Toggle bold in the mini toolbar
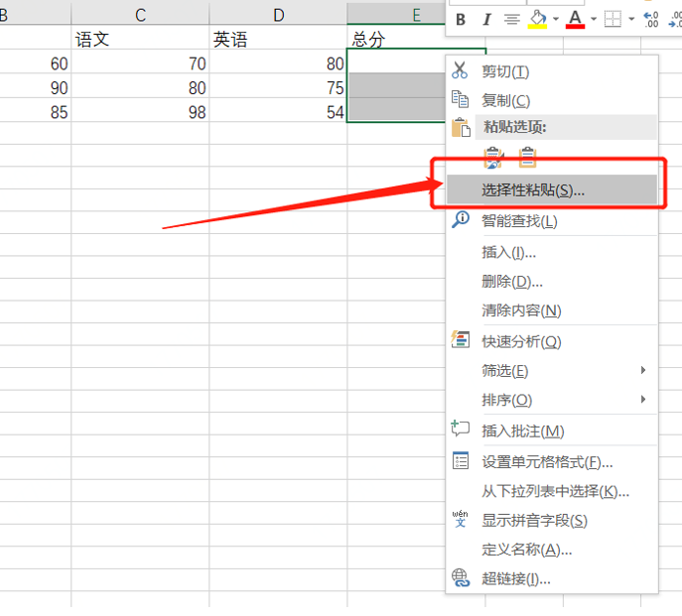 (x=461, y=20)
